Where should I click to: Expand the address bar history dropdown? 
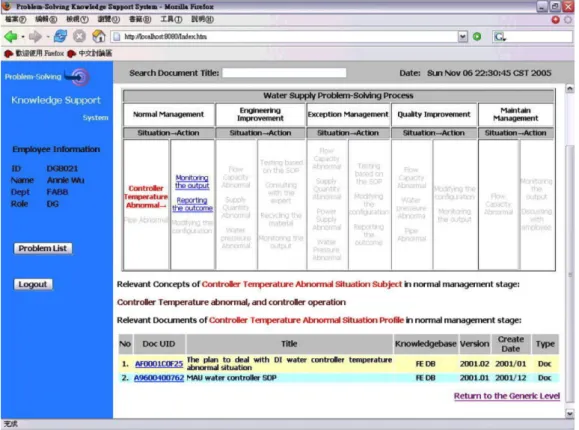tap(462, 37)
